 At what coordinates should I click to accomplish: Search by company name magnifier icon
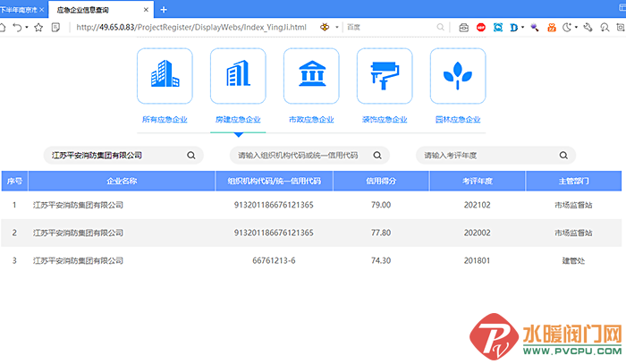pos(191,156)
